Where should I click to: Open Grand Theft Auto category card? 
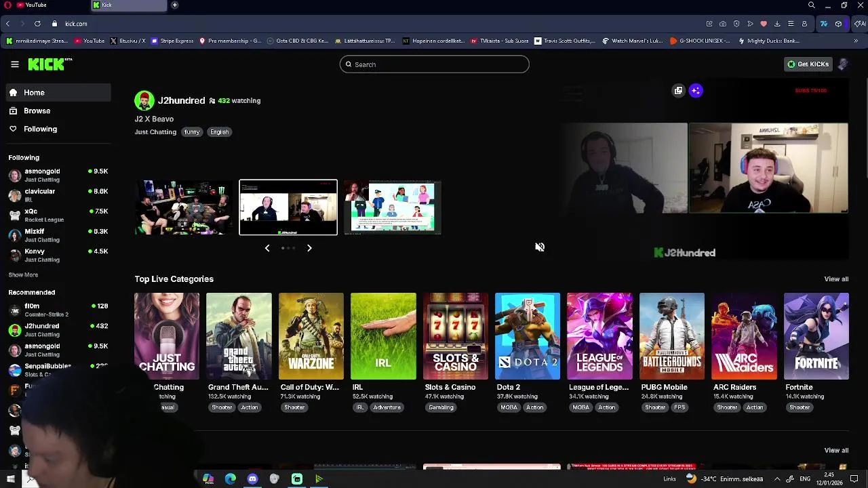click(239, 336)
